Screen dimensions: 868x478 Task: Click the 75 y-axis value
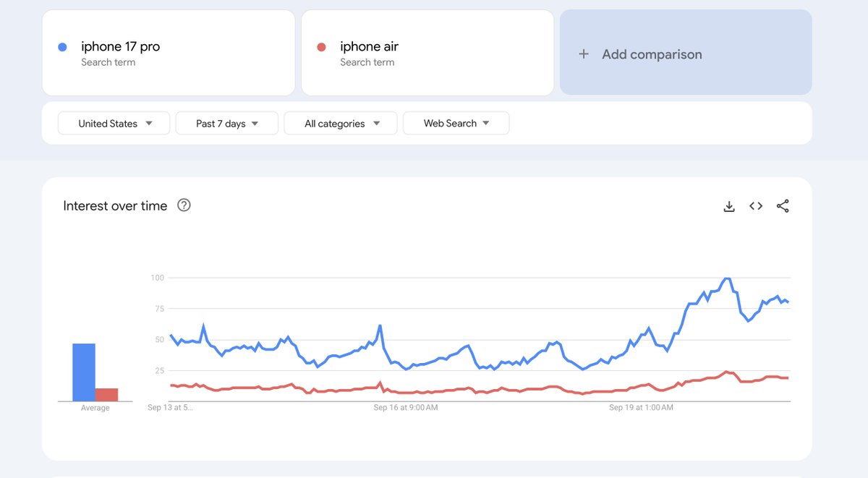coord(160,309)
